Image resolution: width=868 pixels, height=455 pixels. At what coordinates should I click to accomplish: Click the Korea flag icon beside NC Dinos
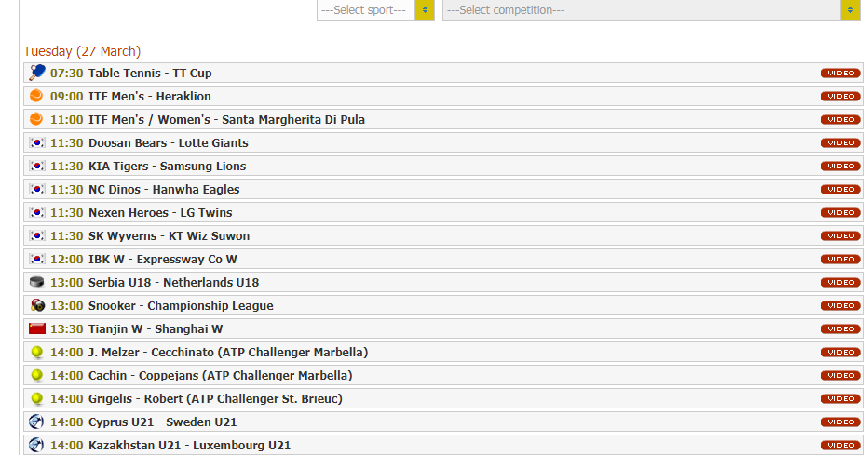[x=37, y=189]
